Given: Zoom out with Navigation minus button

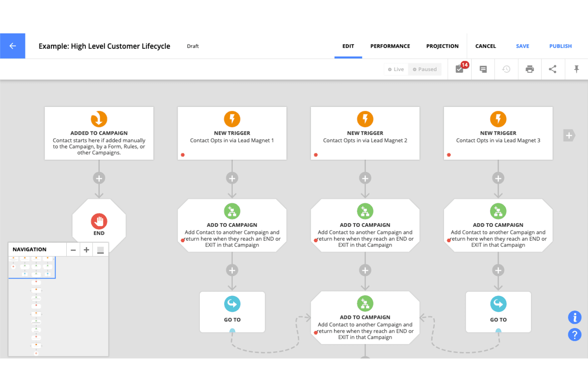Looking at the screenshot, I should (73, 250).
